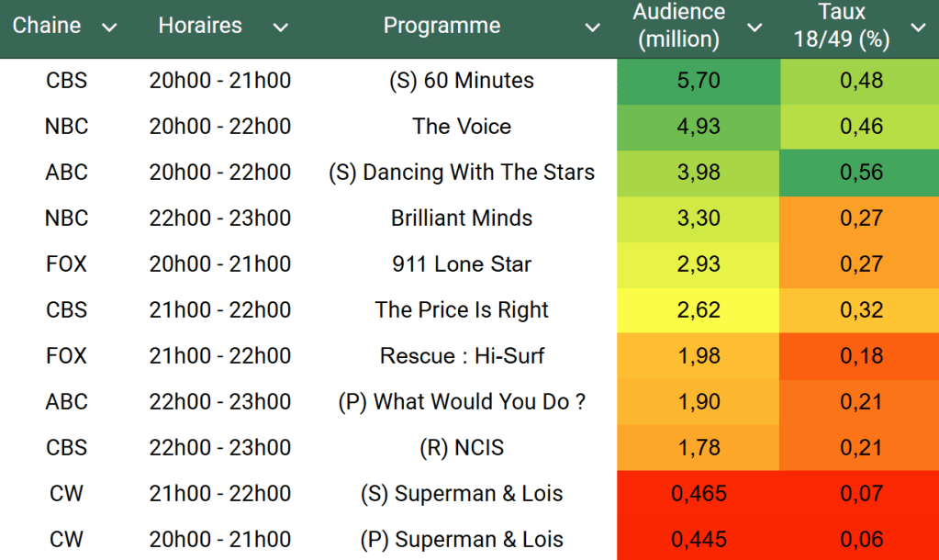Click the What Would You Do ? cell

coord(462,402)
